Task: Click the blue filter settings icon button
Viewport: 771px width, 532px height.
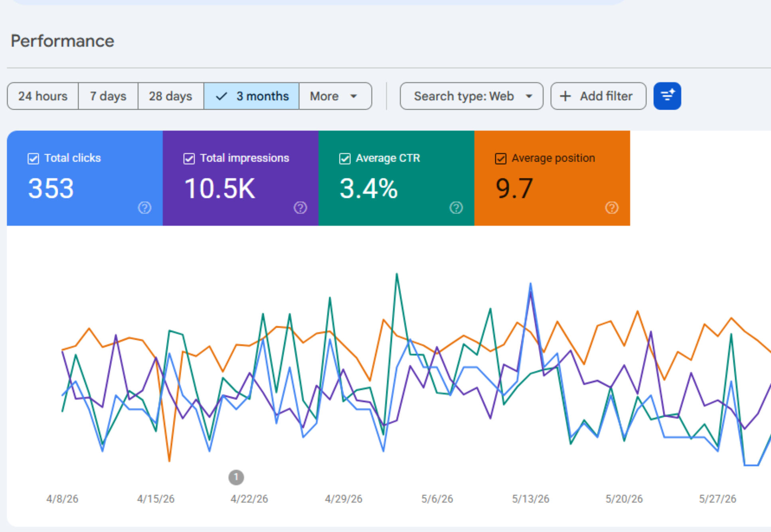Action: [x=667, y=96]
